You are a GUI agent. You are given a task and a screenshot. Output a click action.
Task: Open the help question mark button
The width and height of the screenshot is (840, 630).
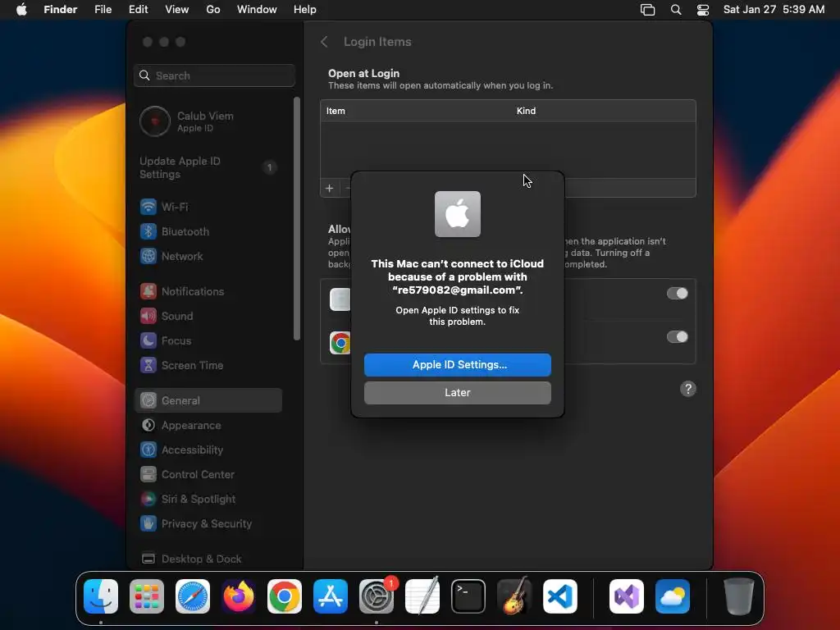688,389
